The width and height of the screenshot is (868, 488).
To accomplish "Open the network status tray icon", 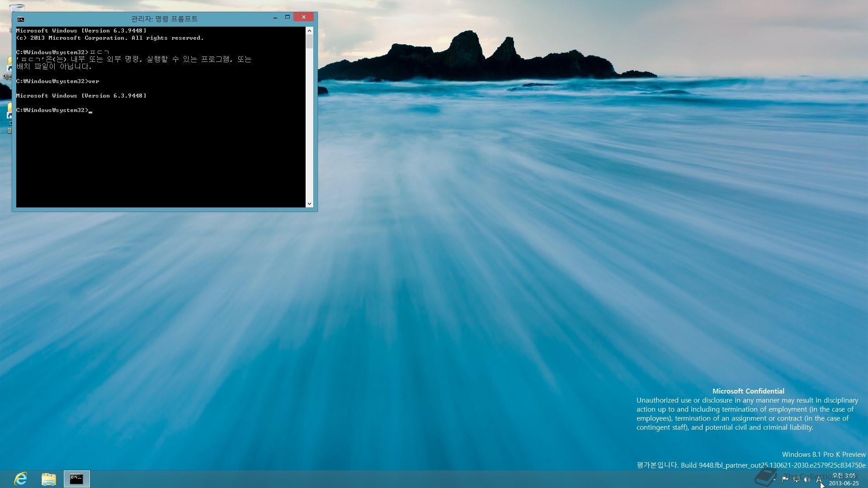I will 796,479.
